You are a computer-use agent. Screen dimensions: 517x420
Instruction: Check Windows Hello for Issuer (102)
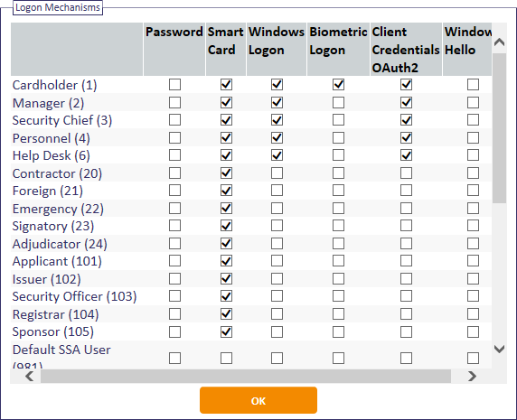click(473, 279)
